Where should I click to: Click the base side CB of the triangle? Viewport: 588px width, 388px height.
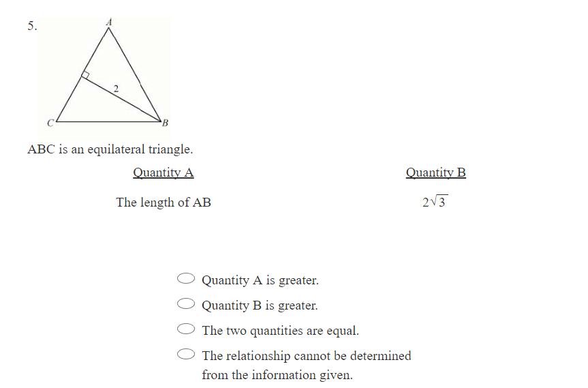tap(108, 121)
